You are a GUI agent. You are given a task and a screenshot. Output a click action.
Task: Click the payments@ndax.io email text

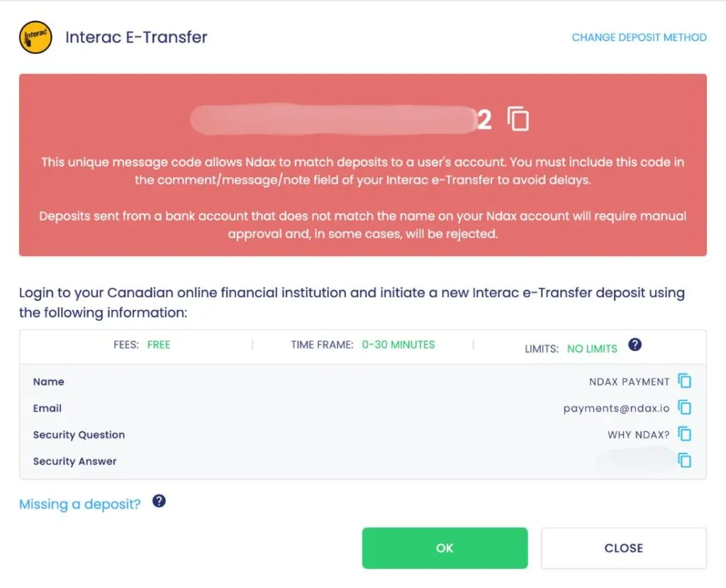[616, 408]
